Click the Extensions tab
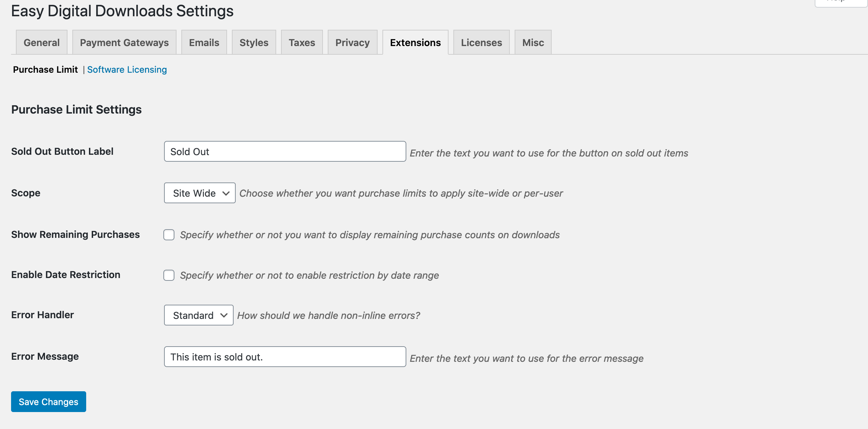Screen dimensions: 868x429 (415, 43)
